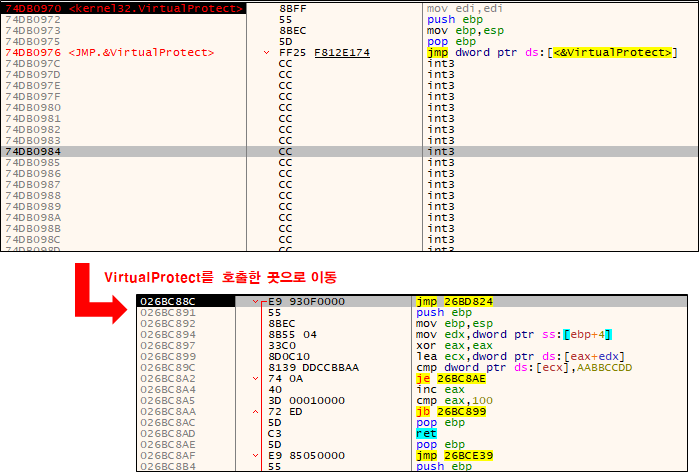699x472 pixels.
Task: Select bytes FF25 F812E174
Action: (324, 53)
